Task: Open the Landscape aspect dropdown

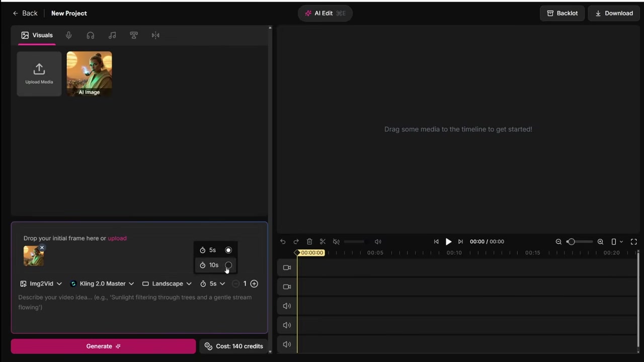Action: 167,284
